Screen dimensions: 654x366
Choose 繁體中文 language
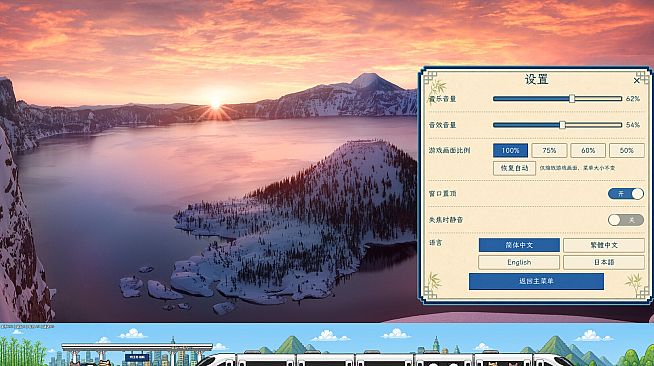pyautogui.click(x=604, y=245)
